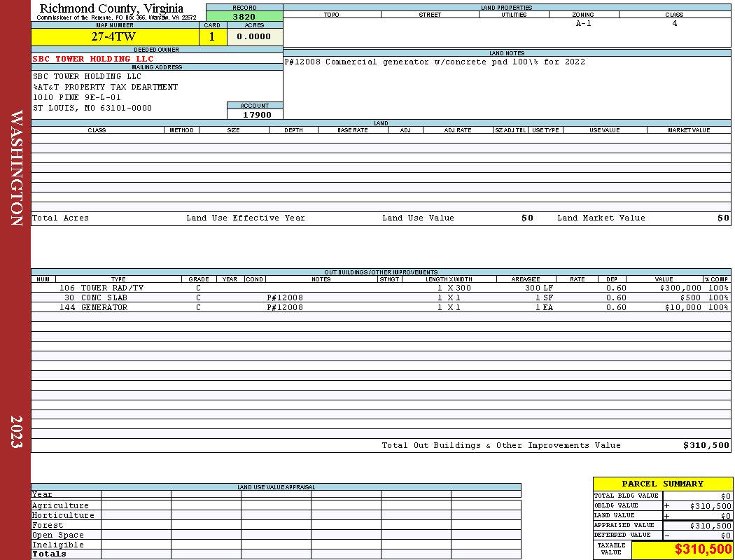Viewport: 735px width, 560px height.
Task: Click the % COMP column header
Action: (x=717, y=279)
